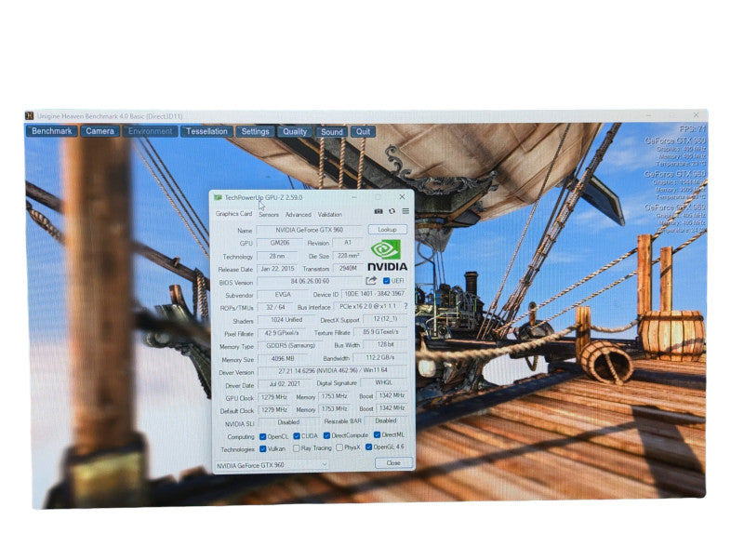Switch to the Advanced tab

click(x=298, y=215)
